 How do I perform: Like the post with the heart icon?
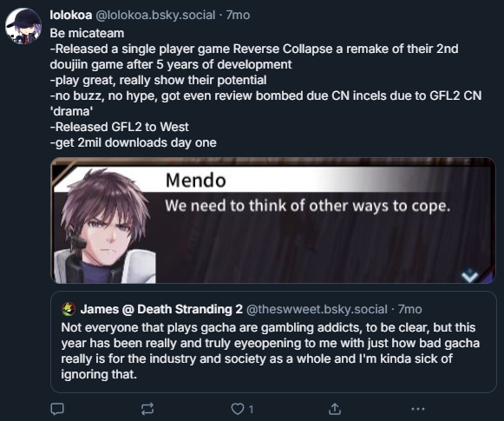[x=238, y=409]
